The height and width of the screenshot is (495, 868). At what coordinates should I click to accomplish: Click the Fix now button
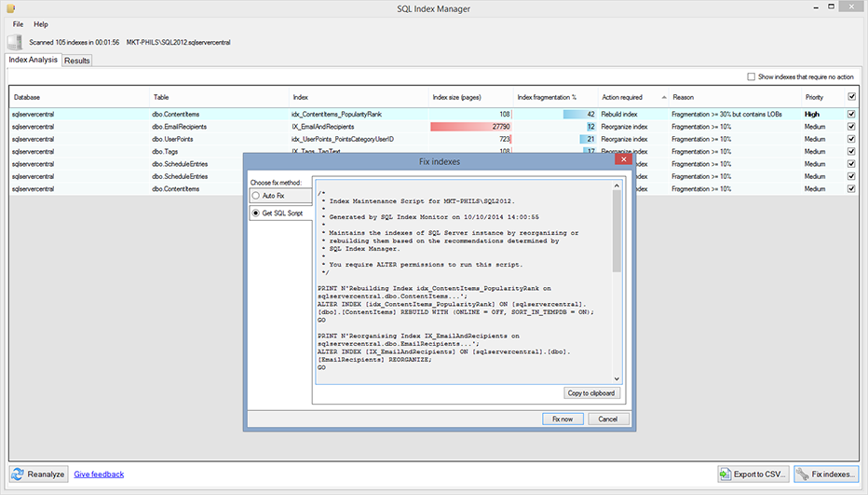(x=563, y=419)
